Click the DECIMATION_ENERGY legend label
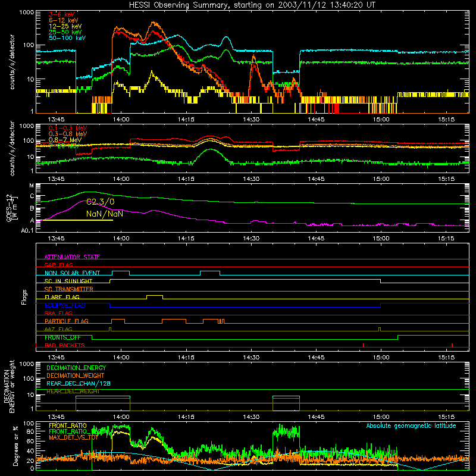Viewport: 476px width, 476px height. pyautogui.click(x=76, y=368)
